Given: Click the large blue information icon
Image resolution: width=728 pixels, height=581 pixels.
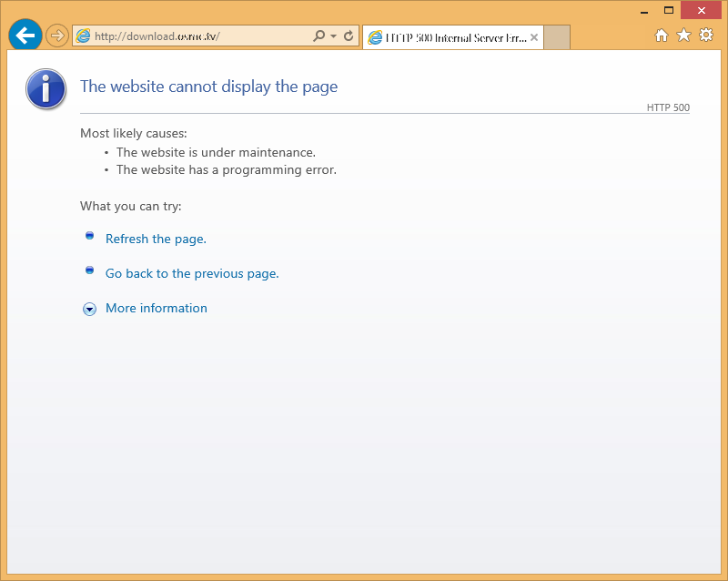Looking at the screenshot, I should click(45, 88).
